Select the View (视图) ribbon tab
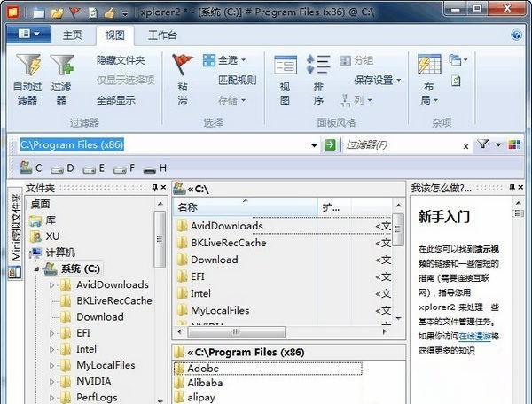This screenshot has width=532, height=404. [115, 35]
